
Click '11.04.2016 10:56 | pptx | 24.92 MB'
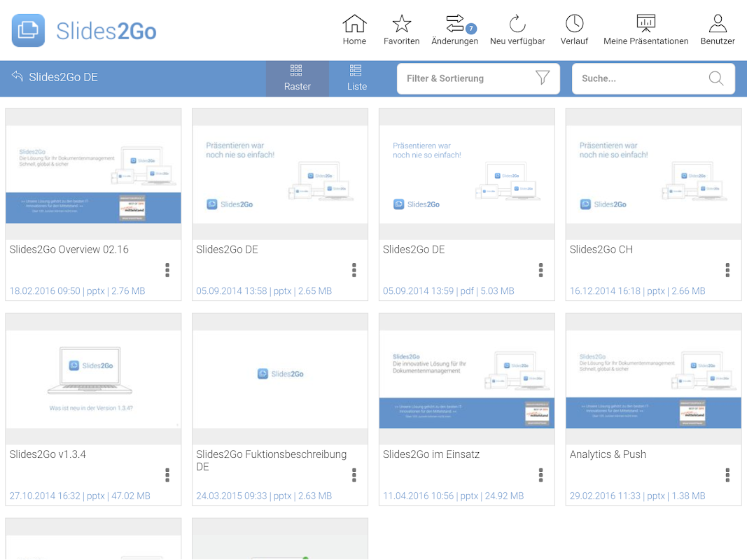click(454, 496)
